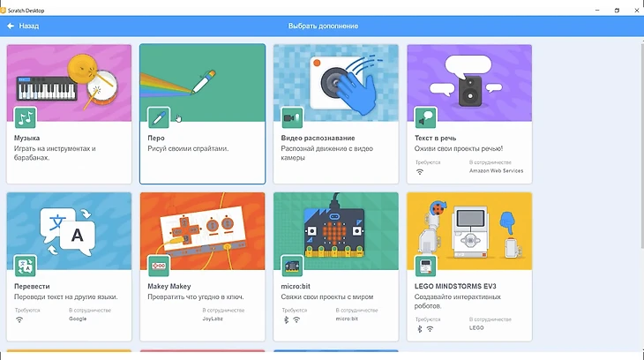
Task: Select the micro:bit title
Action: tap(296, 286)
